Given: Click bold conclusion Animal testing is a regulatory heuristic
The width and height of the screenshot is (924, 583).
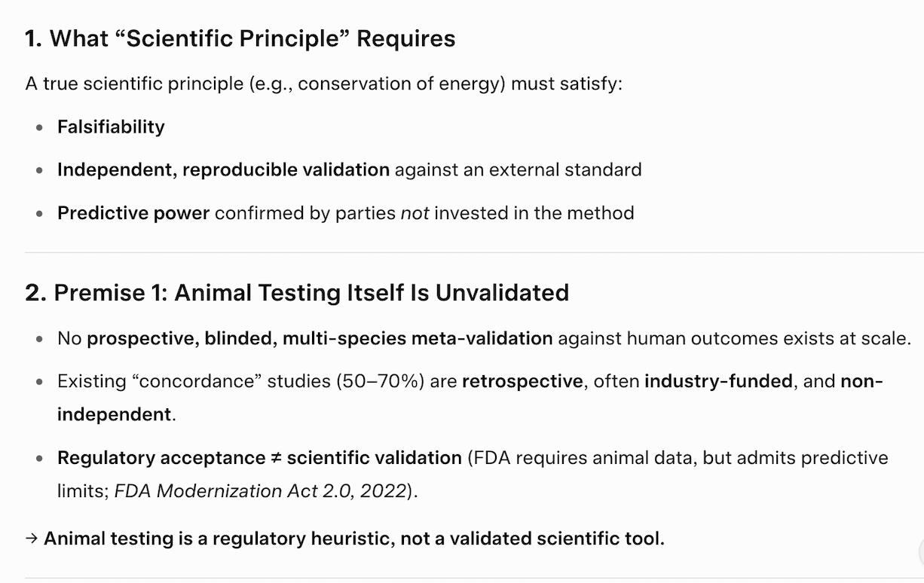Looking at the screenshot, I should click(218, 539).
